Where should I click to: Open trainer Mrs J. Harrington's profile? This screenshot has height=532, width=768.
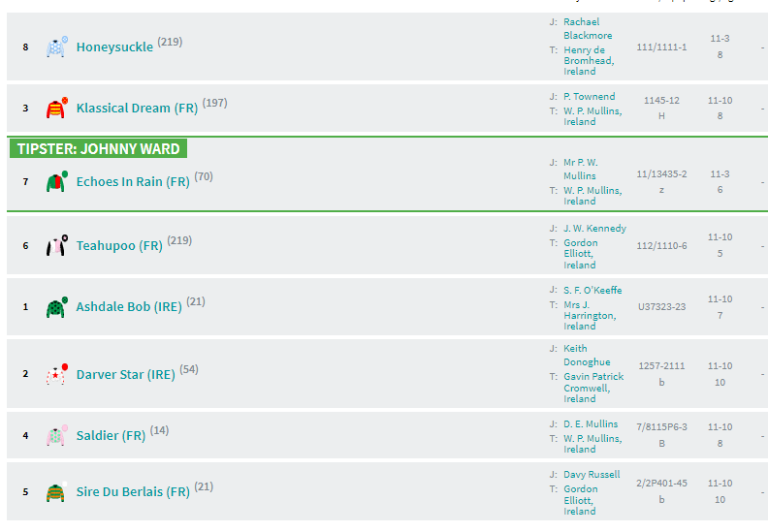pos(590,316)
